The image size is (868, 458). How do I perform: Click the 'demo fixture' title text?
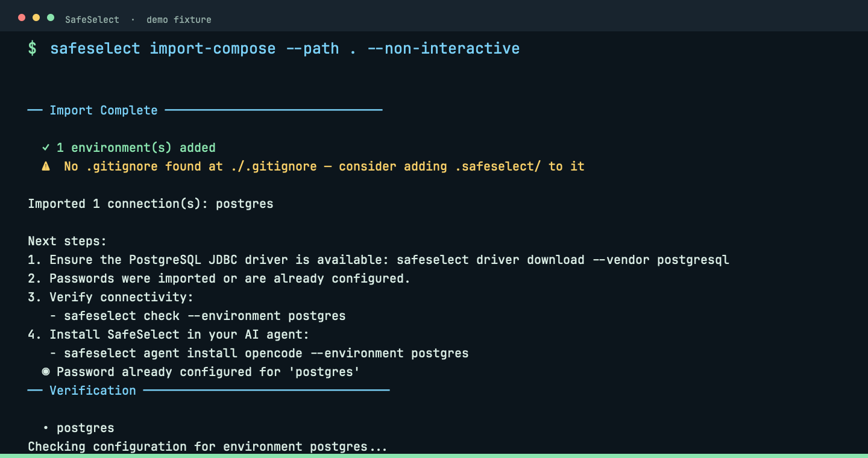[179, 19]
